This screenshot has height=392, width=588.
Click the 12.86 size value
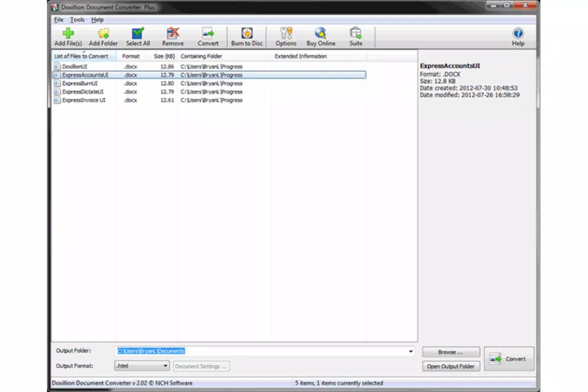click(167, 66)
